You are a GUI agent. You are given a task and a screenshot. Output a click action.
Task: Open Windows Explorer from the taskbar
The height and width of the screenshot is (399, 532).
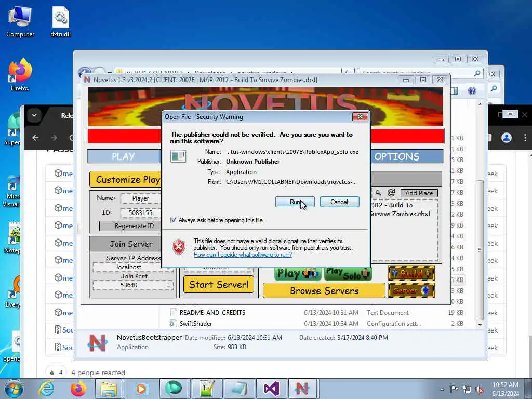pos(109,389)
